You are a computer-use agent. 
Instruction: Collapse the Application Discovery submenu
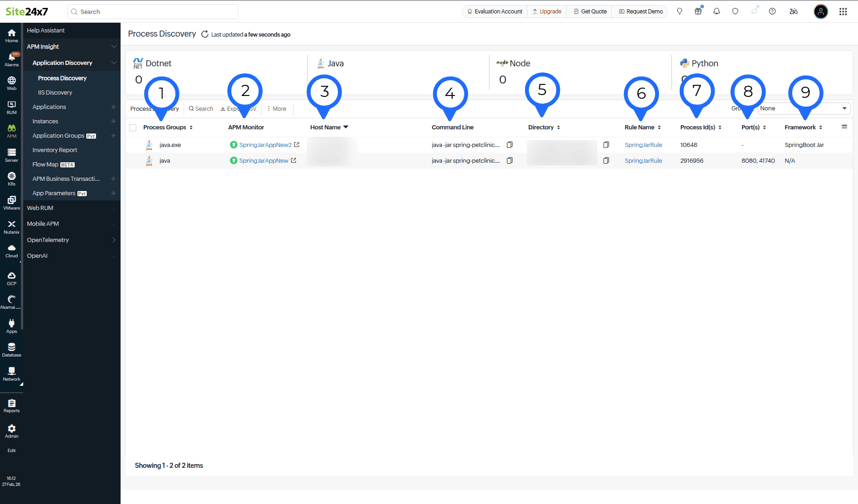[114, 63]
